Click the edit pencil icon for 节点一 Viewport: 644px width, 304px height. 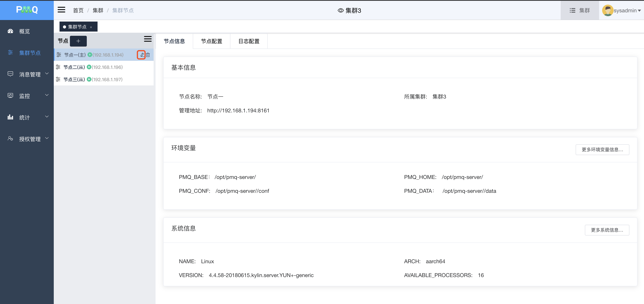[142, 55]
